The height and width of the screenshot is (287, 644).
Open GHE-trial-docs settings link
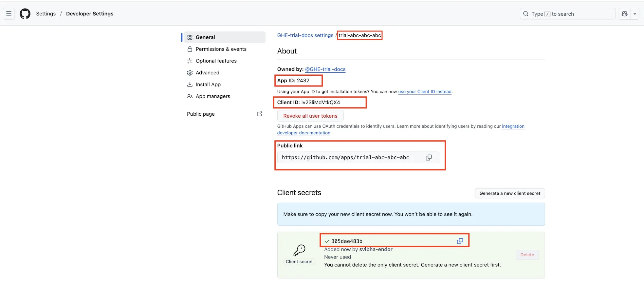pyautogui.click(x=305, y=35)
